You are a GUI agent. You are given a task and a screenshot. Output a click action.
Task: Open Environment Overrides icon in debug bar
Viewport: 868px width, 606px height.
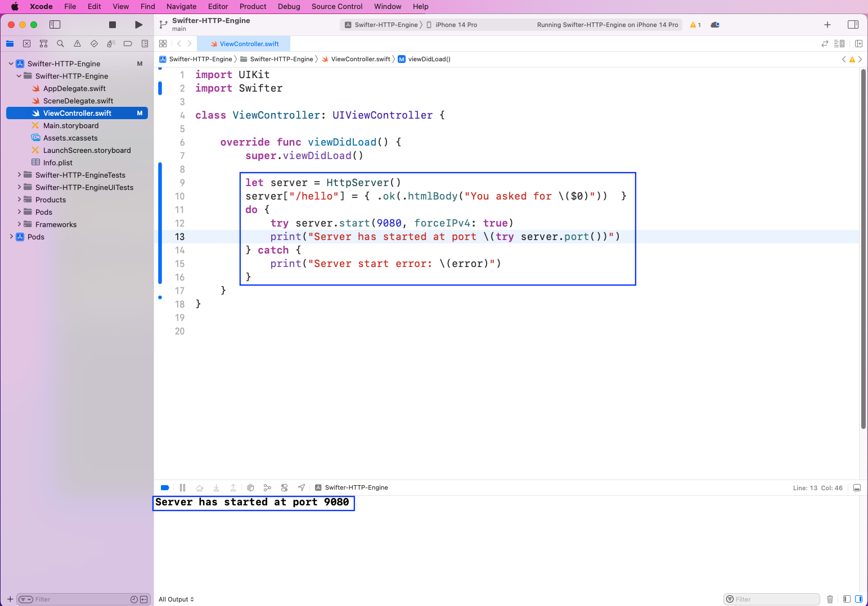click(284, 488)
